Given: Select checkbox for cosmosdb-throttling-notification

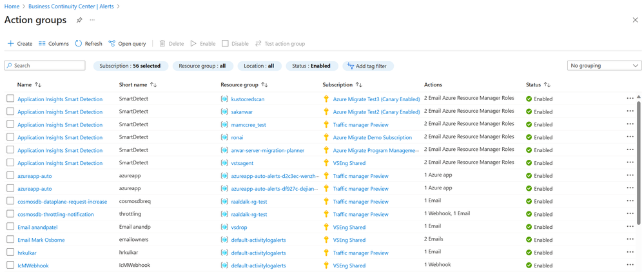Looking at the screenshot, I should (10, 214).
